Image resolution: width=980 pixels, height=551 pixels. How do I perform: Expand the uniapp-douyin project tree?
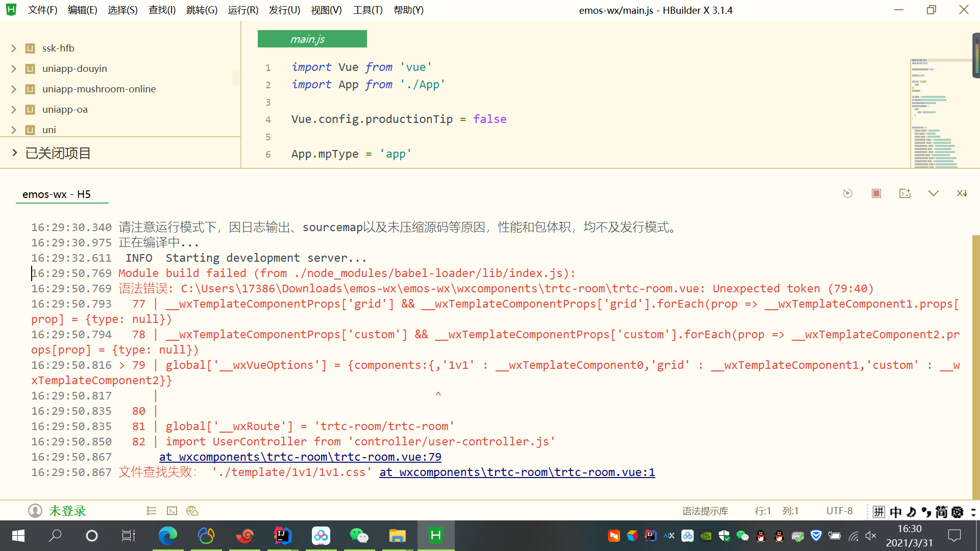[x=14, y=69]
